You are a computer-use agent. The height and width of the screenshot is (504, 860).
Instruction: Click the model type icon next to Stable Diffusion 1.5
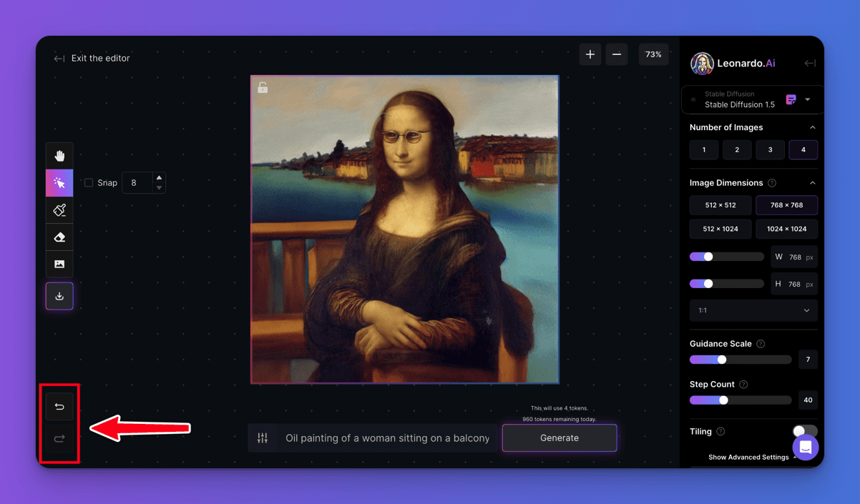pyautogui.click(x=791, y=100)
